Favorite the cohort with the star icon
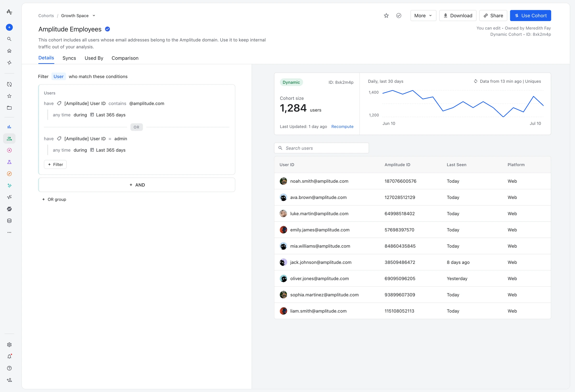Screen dimensions: 575x392 pos(386,16)
